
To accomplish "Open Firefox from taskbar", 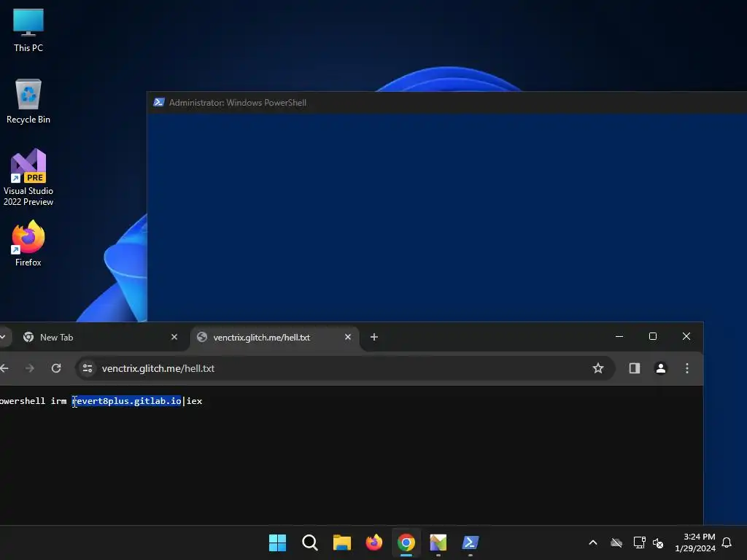I will point(374,542).
